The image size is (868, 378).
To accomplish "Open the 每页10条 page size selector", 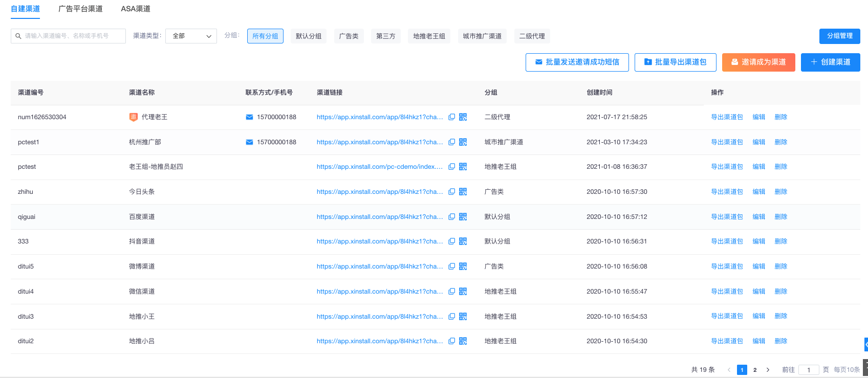I will coord(847,370).
